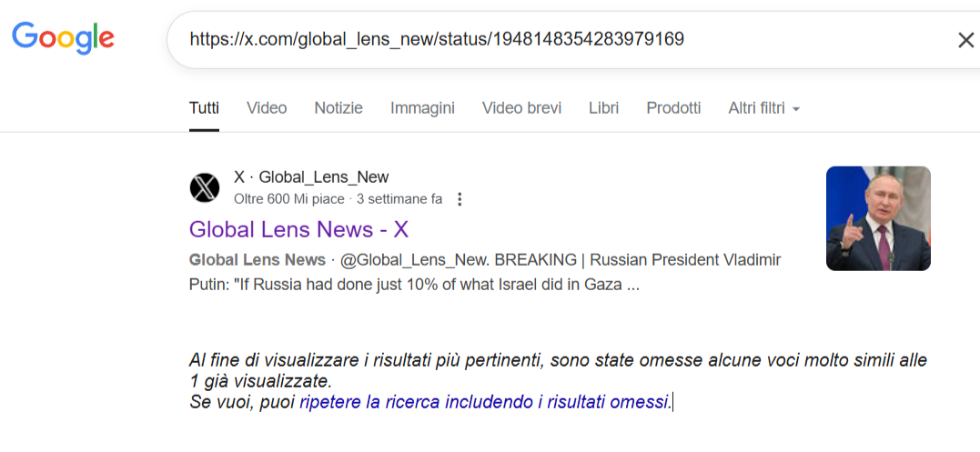Open the three-dot menu next to the result
Screen dimensions: 980x452
460,199
